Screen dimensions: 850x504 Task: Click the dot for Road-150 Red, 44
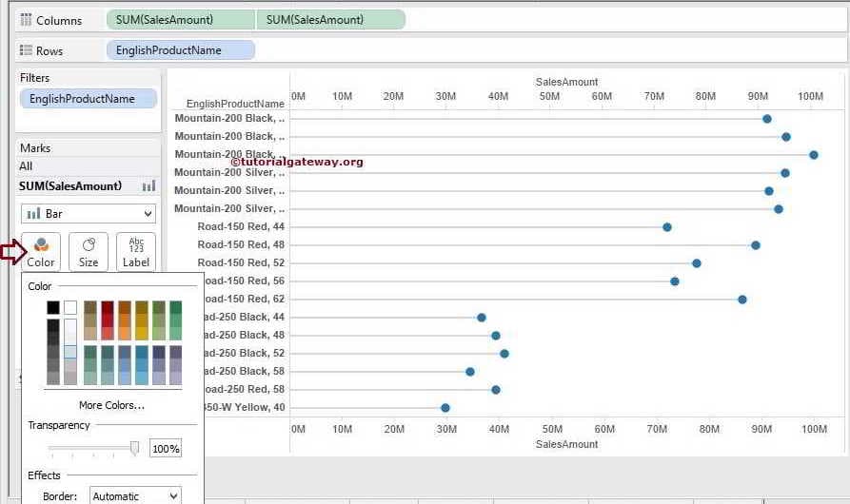[667, 227]
